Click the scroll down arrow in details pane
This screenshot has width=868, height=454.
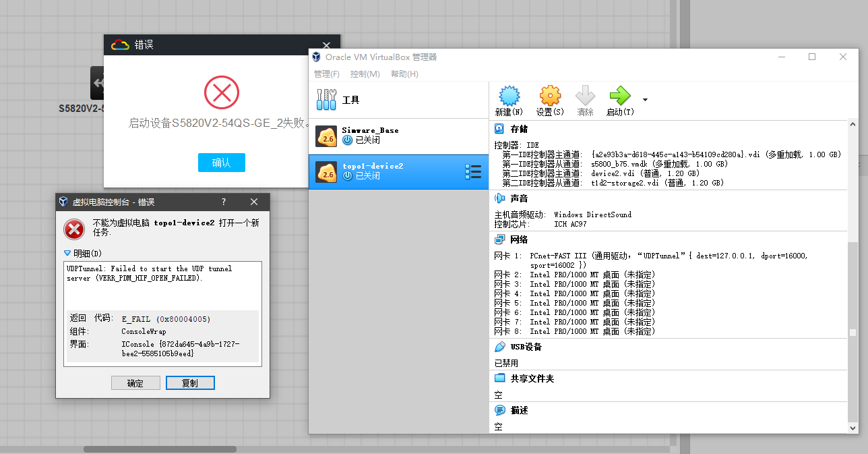tap(853, 428)
